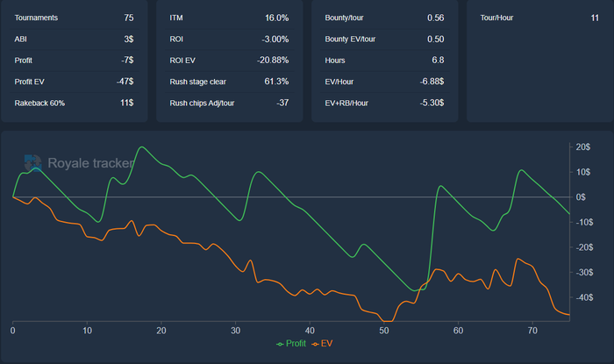The height and width of the screenshot is (364, 614).
Task: Click the orange EV legend marker
Action: (x=314, y=343)
